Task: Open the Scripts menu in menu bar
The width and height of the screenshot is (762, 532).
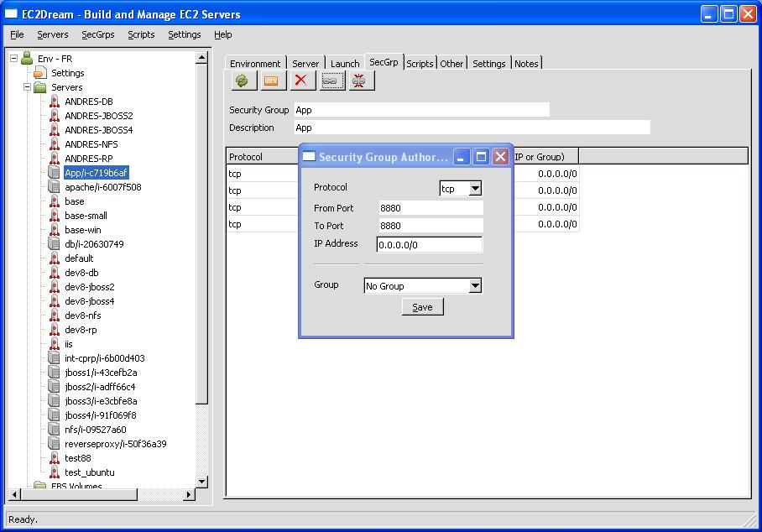Action: click(x=142, y=34)
